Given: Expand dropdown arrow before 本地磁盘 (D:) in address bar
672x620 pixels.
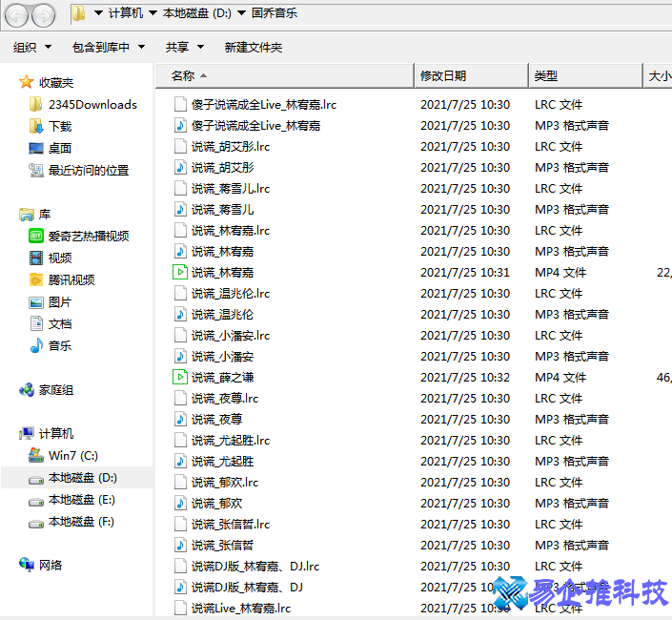Looking at the screenshot, I should pyautogui.click(x=153, y=13).
